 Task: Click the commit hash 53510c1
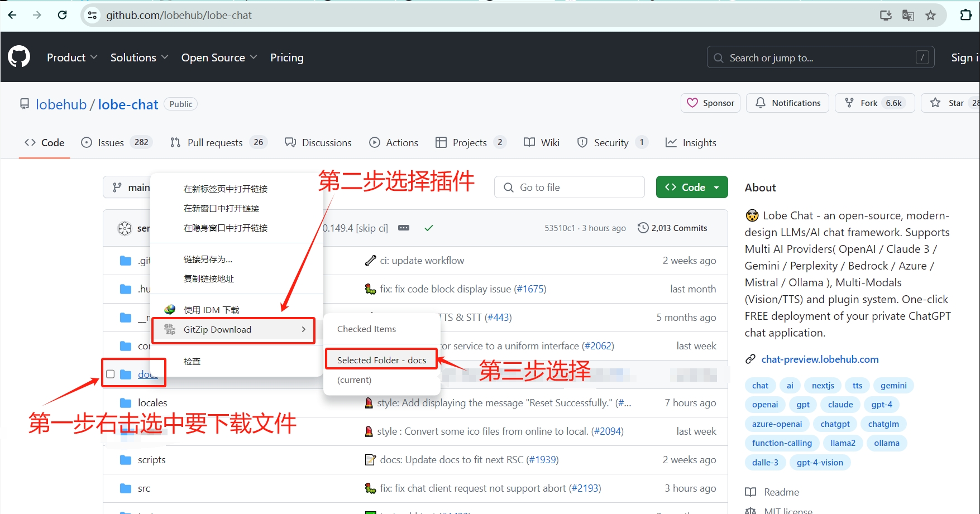pos(560,228)
